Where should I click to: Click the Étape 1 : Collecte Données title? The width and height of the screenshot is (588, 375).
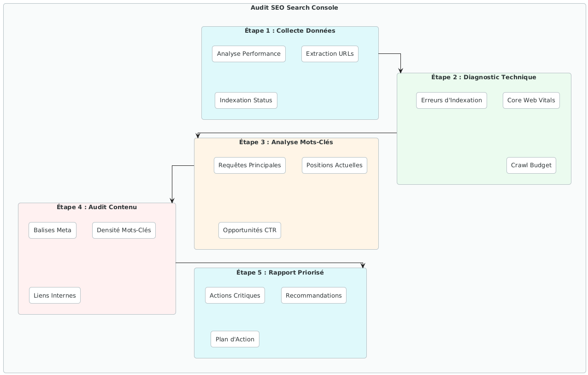click(x=290, y=31)
